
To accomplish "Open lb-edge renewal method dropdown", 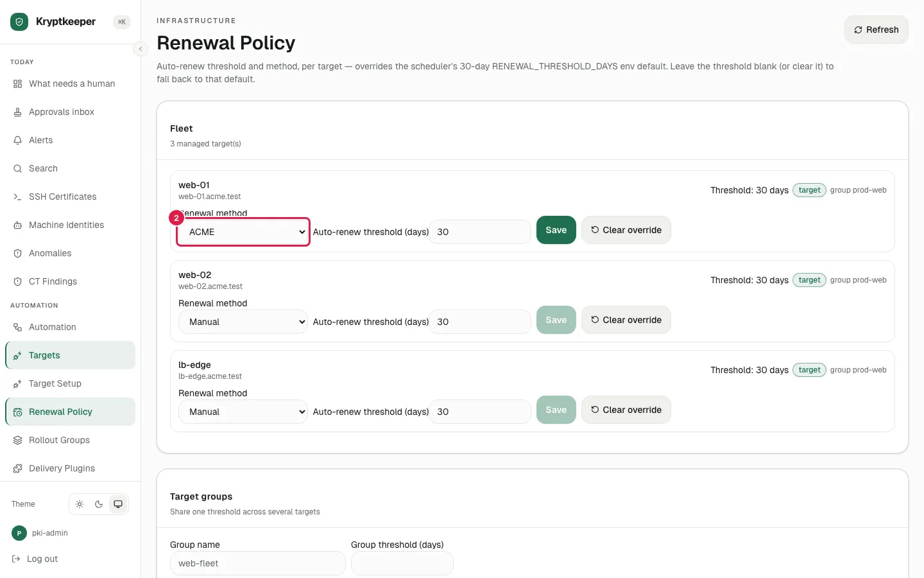I will [243, 412].
